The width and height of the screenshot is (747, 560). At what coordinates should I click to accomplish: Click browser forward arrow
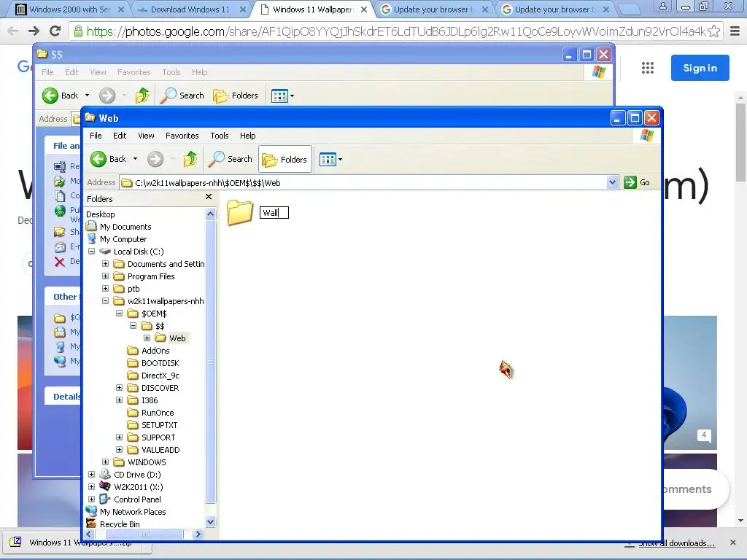coord(34,31)
